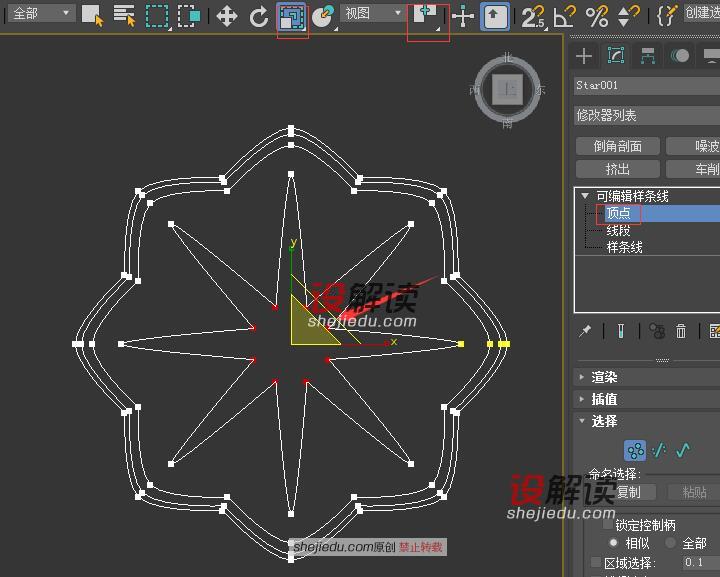Click the Star001 object name field

click(647, 85)
